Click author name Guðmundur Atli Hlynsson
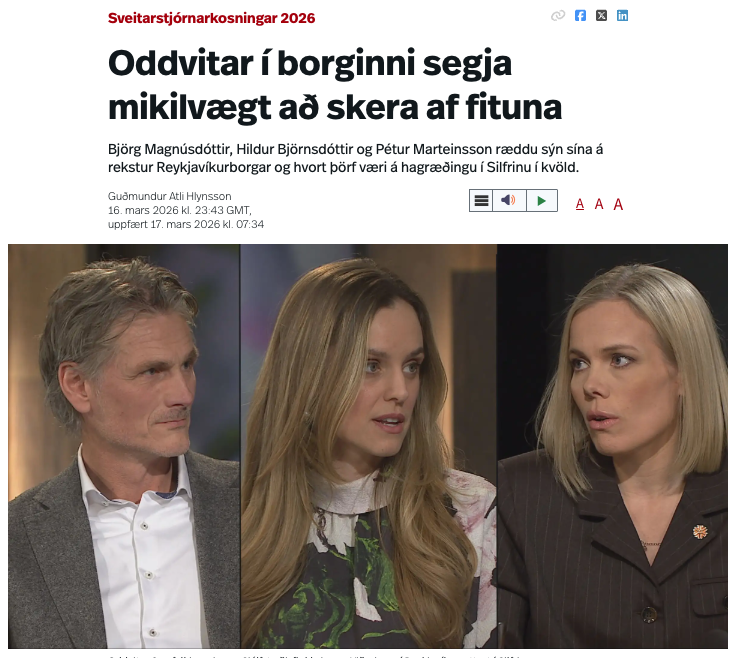The width and height of the screenshot is (737, 658). (170, 196)
